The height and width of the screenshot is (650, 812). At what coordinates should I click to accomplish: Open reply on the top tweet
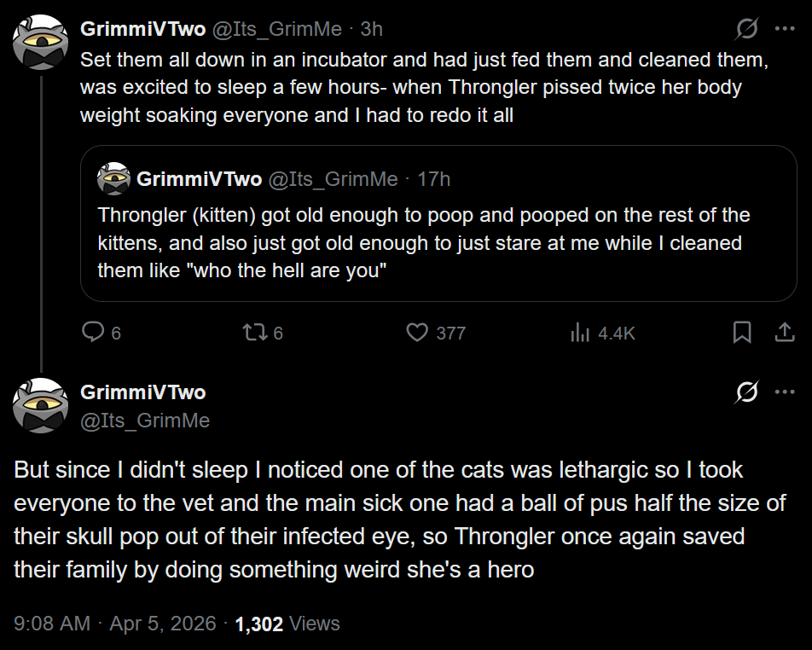tap(101, 333)
